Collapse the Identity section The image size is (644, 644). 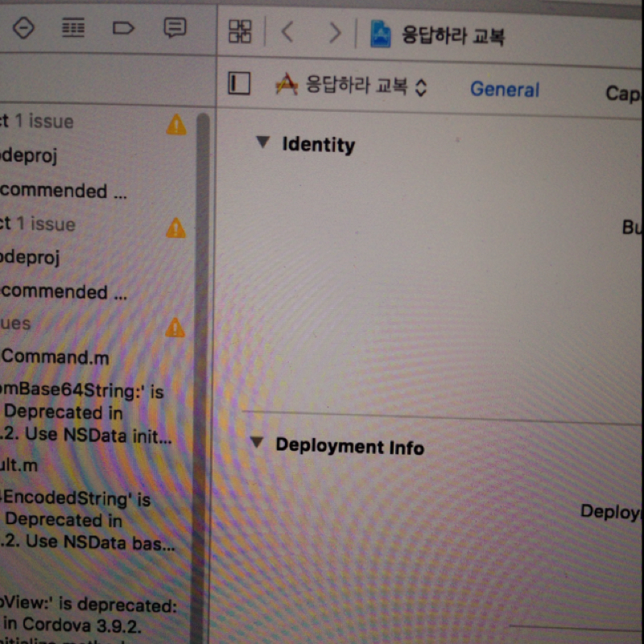(x=263, y=142)
